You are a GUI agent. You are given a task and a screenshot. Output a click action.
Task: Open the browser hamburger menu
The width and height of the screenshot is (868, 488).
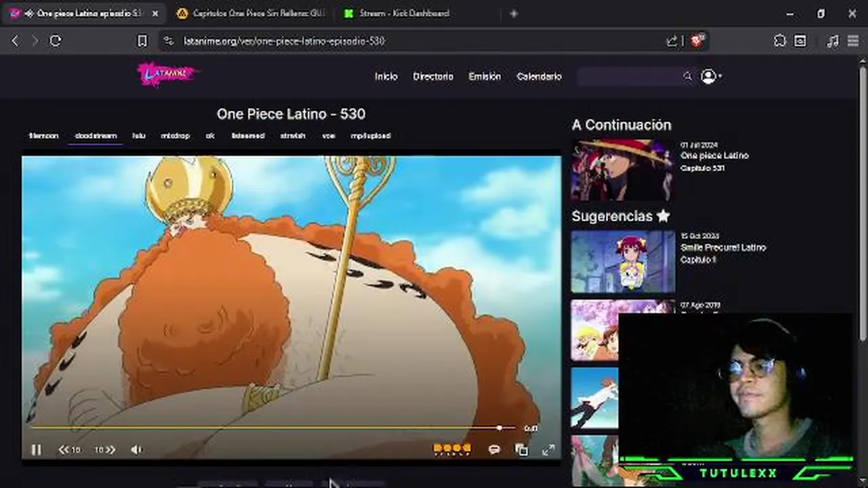[853, 41]
